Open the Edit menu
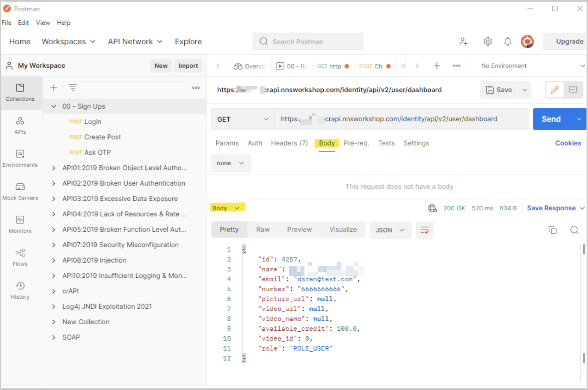This screenshot has width=588, height=390. 23,23
